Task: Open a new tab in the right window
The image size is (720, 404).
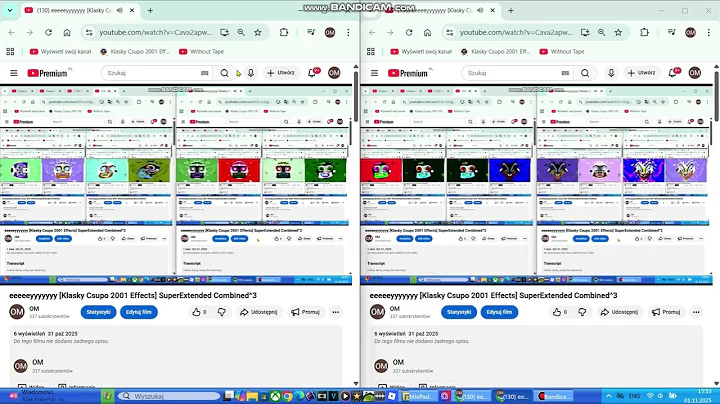Action: (x=511, y=10)
